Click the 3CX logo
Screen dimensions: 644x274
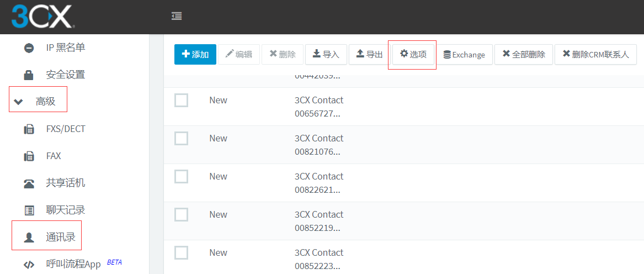tap(42, 17)
